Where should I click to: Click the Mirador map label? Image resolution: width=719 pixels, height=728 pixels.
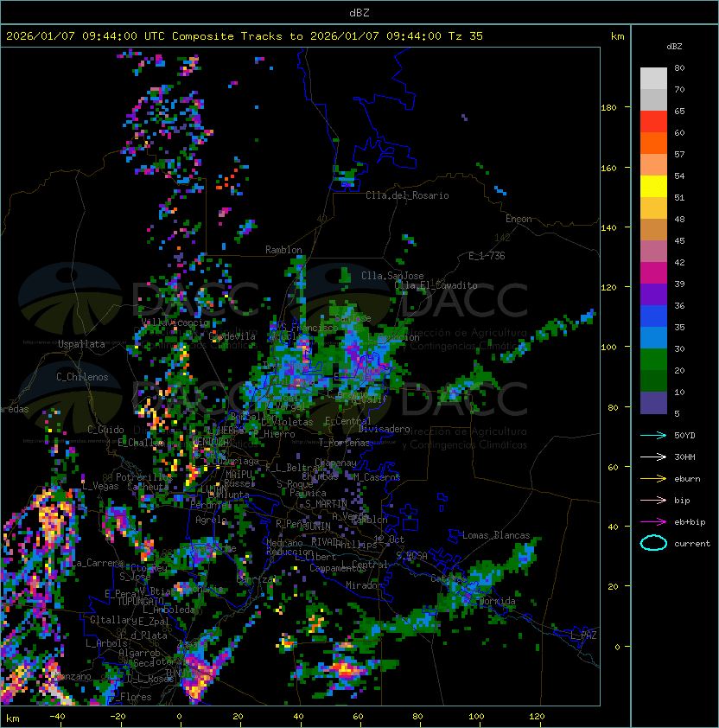pyautogui.click(x=364, y=585)
